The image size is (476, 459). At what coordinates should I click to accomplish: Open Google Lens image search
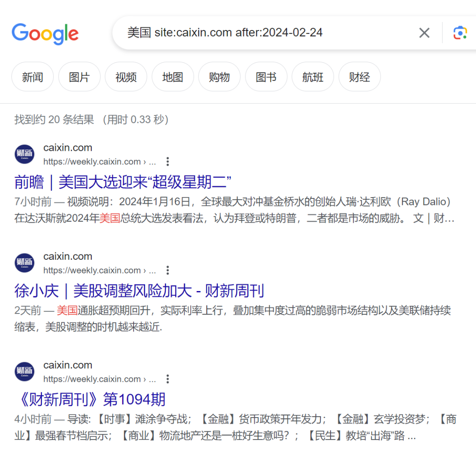[460, 33]
